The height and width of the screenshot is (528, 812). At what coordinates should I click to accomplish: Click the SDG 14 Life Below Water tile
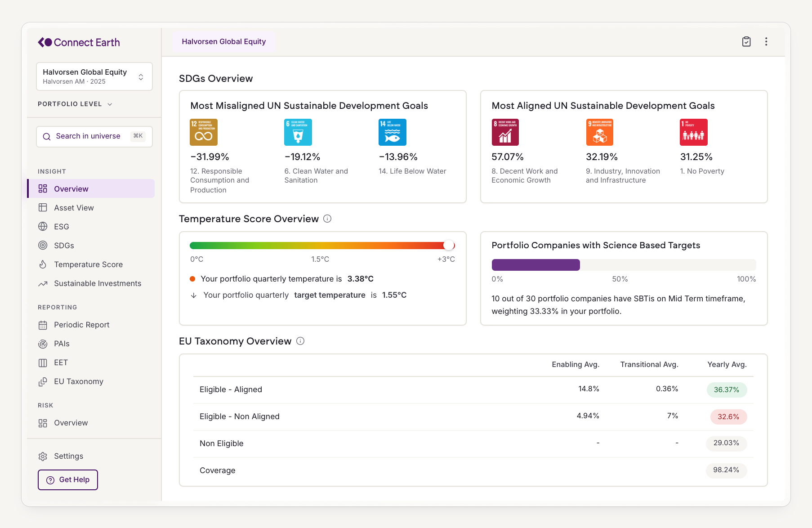(393, 132)
